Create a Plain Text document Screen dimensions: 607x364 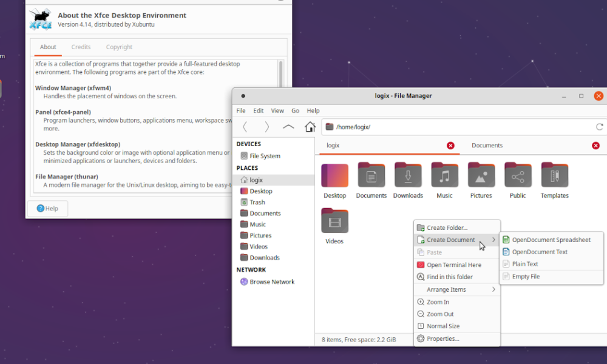[x=551, y=264]
